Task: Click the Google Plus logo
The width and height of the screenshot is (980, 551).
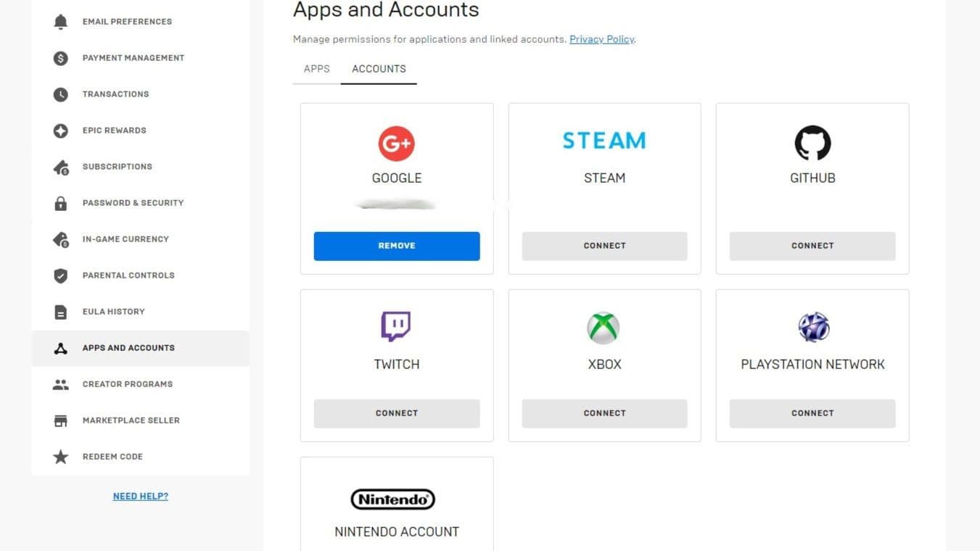Action: pos(396,143)
